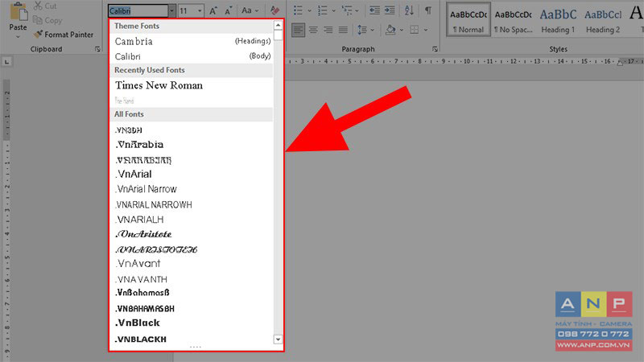Font list scroll down arrow
Screen dimensions: 644x362
pyautogui.click(x=278, y=339)
